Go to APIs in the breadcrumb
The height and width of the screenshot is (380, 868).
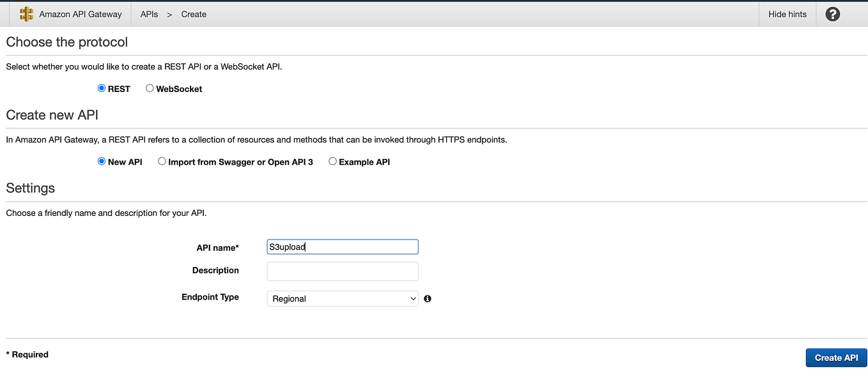click(149, 14)
